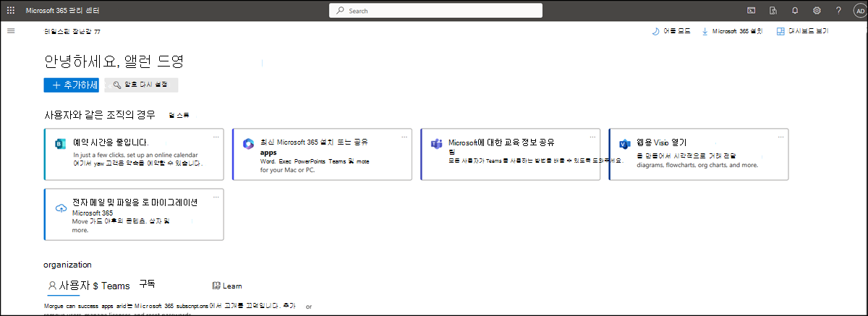The width and height of the screenshot is (868, 316).
Task: Click the 사용자와 같은 조직의 경우 heading
Action: click(x=100, y=114)
